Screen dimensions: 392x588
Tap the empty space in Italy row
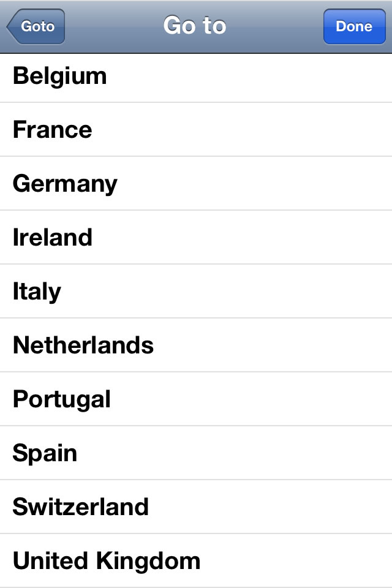coord(276,292)
